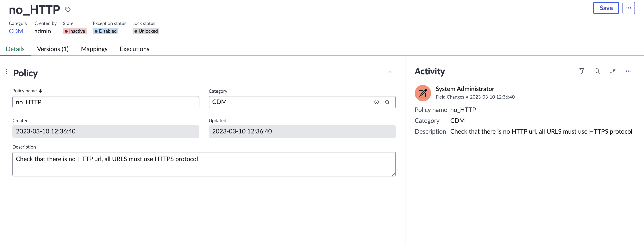
Task: Open the Versions (1) tab
Action: tap(53, 49)
